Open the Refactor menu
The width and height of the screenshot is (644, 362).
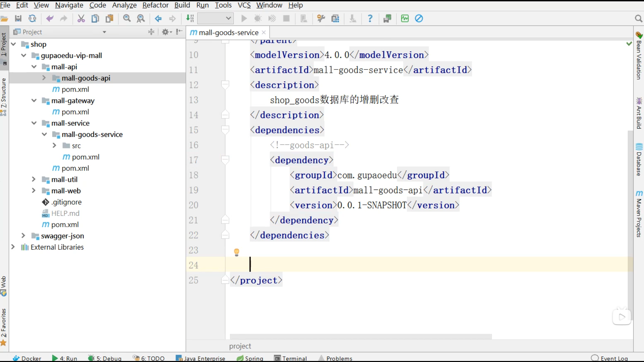(x=155, y=5)
